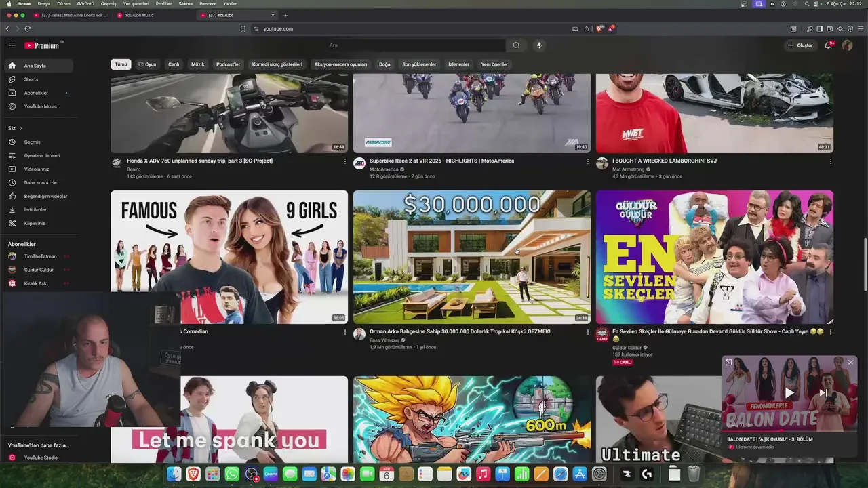Skip to next video in miniplayer
The image size is (868, 488).
823,392
